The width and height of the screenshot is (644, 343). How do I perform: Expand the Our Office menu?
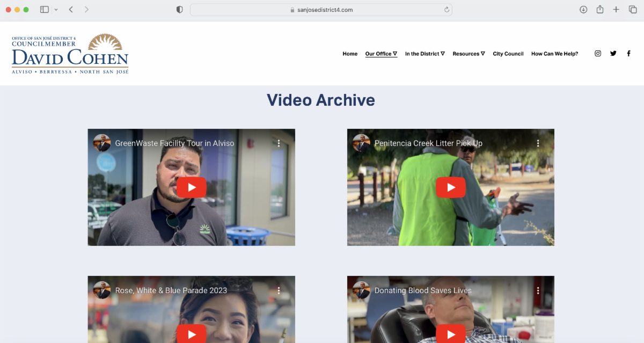[x=381, y=54]
